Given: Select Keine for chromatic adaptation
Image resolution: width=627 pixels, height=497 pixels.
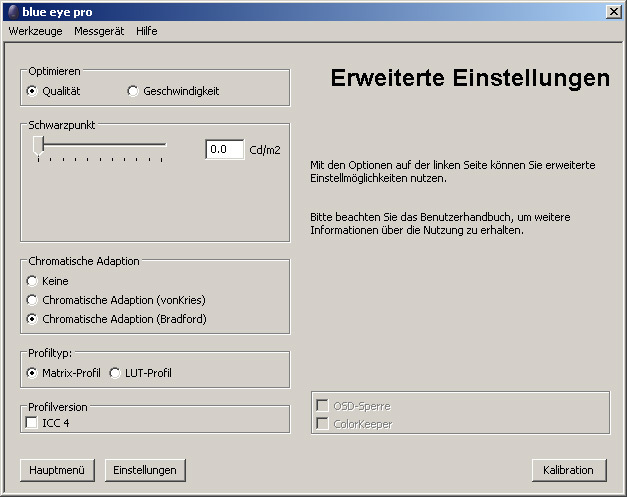Looking at the screenshot, I should (x=33, y=281).
